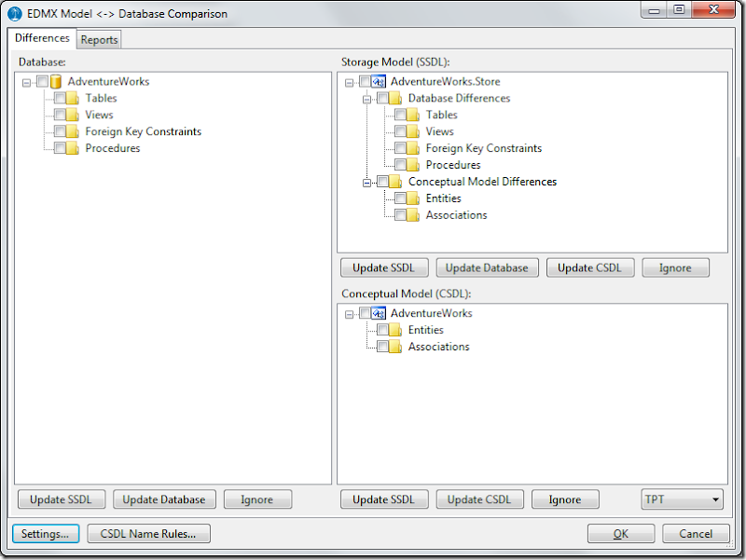Click Associations folder icon in SSDL tree
Viewport: 746px width, 560px height.
tap(413, 215)
